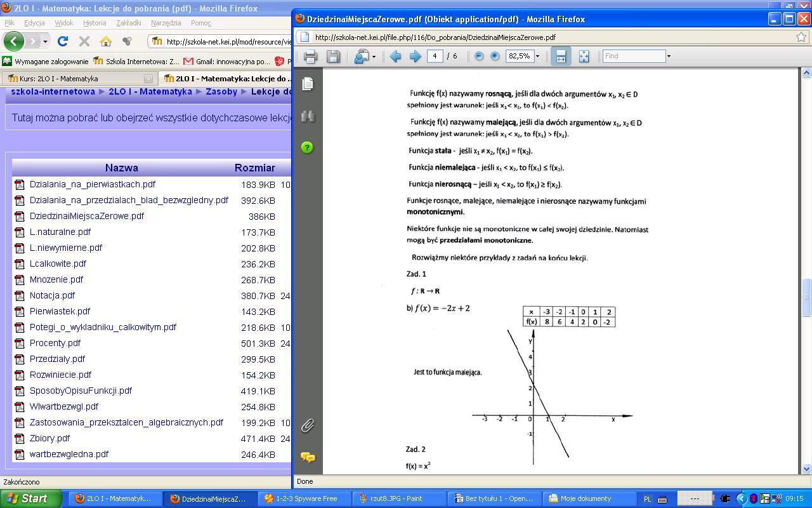Open Procenty.pdf file link
This screenshot has width=812, height=508.
point(55,343)
